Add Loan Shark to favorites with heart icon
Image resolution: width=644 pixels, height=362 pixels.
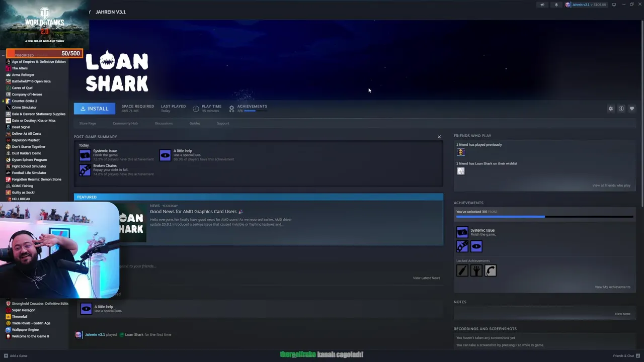coord(632,109)
